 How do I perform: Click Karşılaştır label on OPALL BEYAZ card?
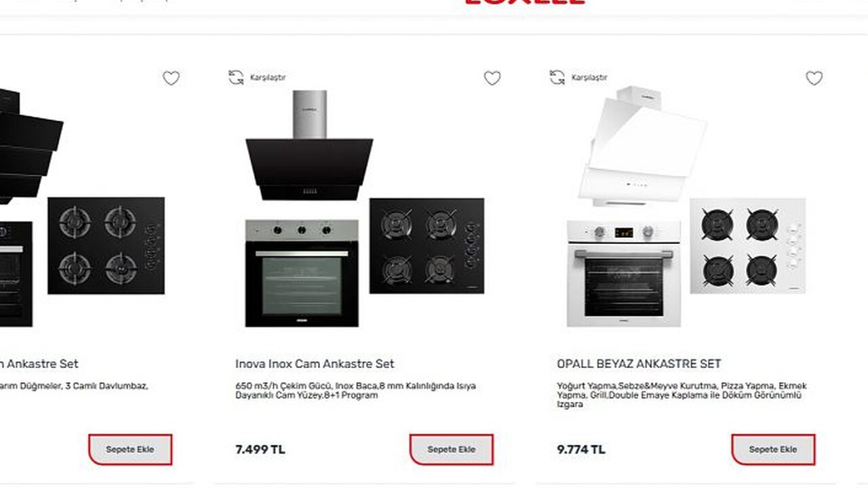(589, 78)
